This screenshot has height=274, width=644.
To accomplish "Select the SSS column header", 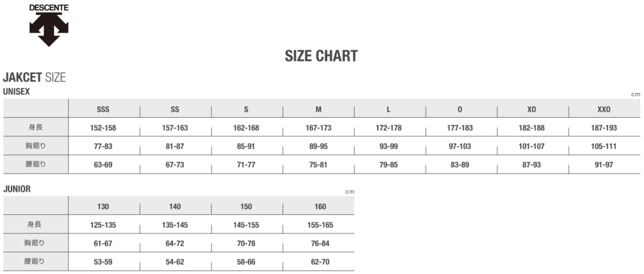I will pyautogui.click(x=103, y=109).
